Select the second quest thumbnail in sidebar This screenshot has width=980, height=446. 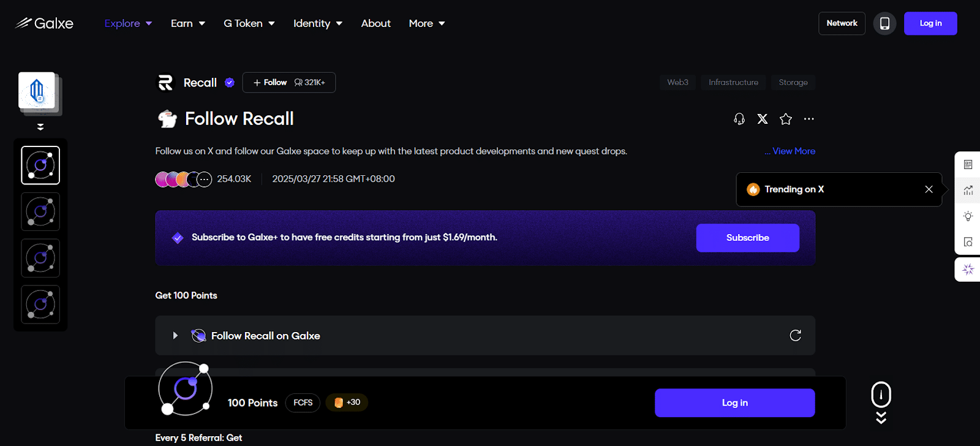40,212
